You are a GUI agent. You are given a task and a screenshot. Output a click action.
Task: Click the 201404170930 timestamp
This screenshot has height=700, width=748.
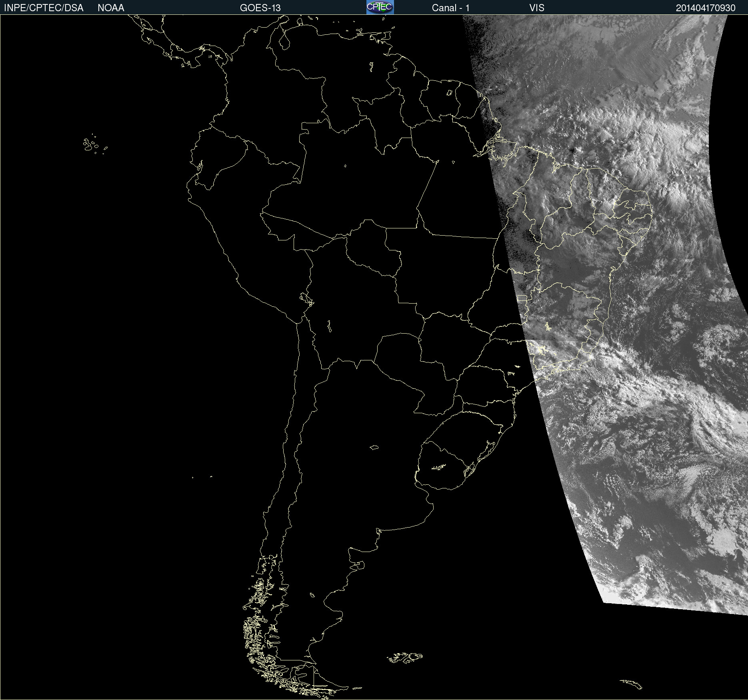pyautogui.click(x=706, y=8)
